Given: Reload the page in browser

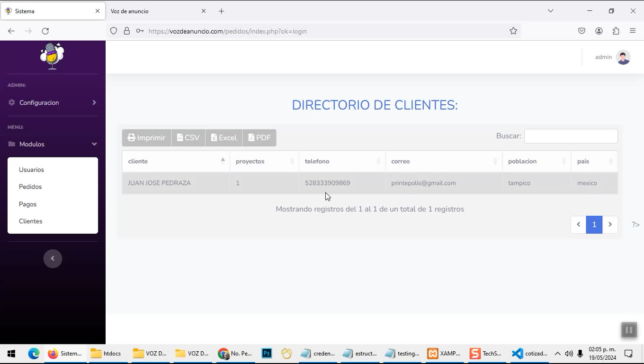Looking at the screenshot, I should (45, 31).
